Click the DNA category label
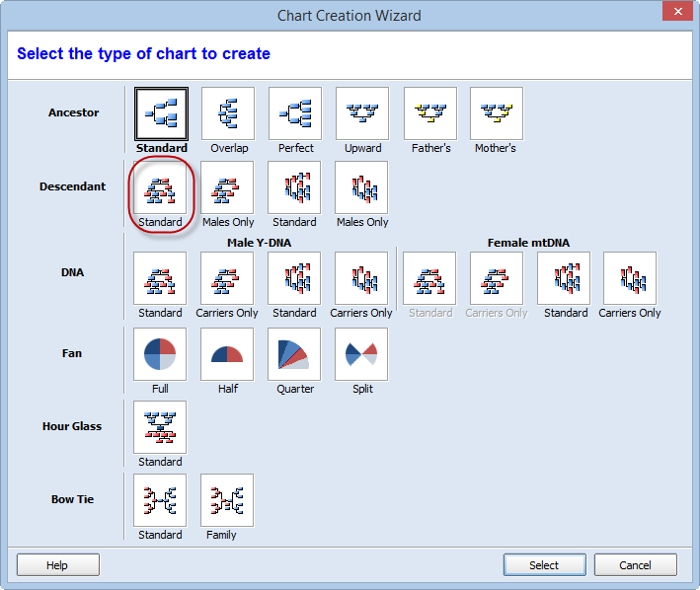Viewport: 700px width, 590px height. (72, 272)
